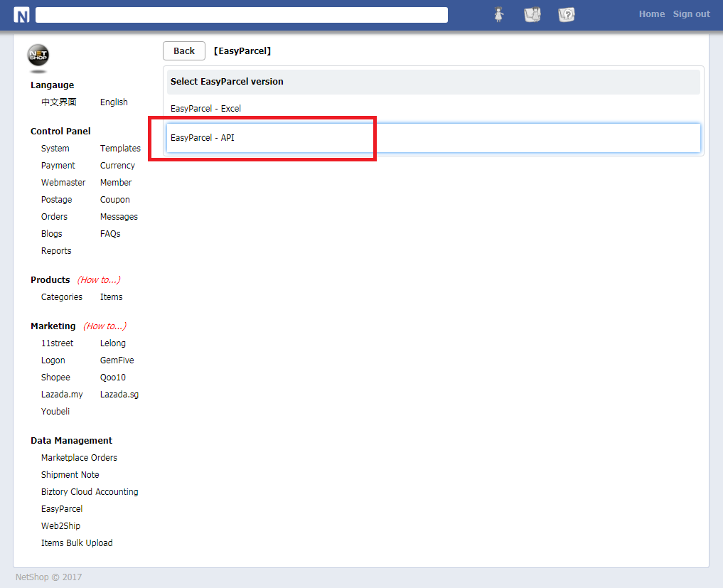Open Biztory Cloud Accounting
The width and height of the screenshot is (723, 588).
(x=90, y=491)
